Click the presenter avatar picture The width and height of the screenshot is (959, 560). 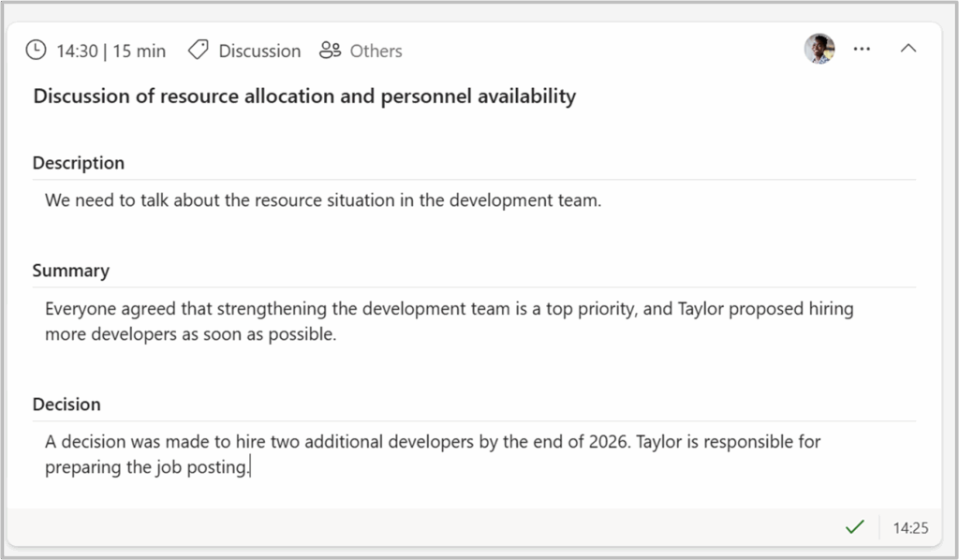[x=819, y=49]
